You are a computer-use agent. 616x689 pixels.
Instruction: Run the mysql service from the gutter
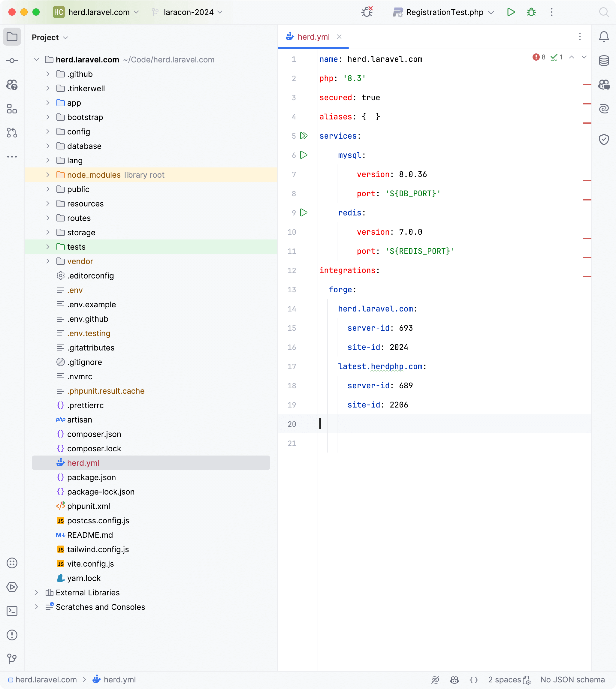click(x=304, y=155)
